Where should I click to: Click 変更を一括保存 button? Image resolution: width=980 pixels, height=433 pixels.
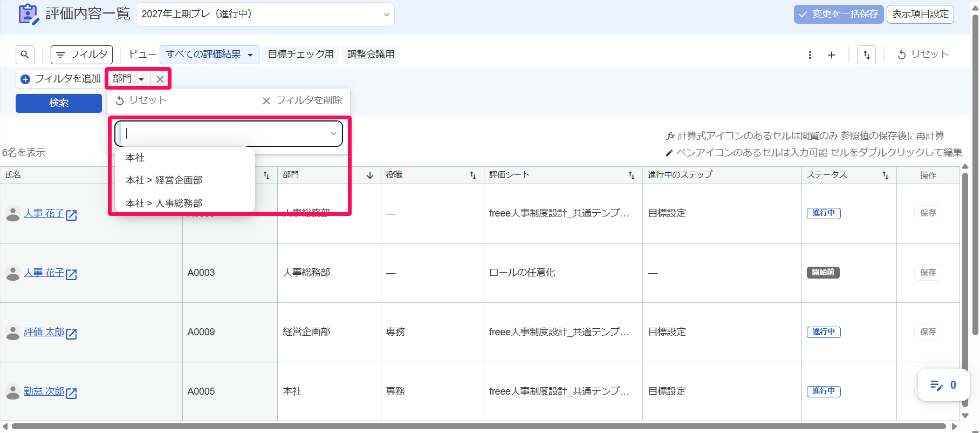click(x=839, y=14)
